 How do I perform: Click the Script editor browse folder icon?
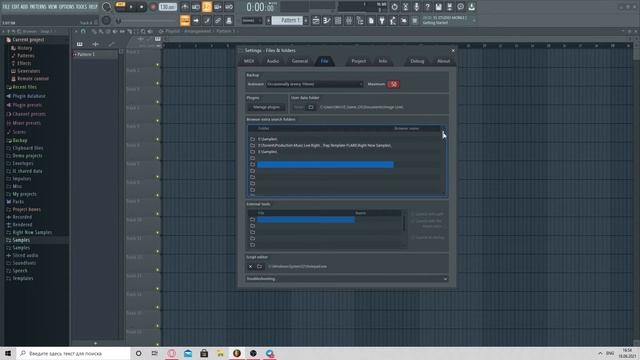(x=260, y=267)
